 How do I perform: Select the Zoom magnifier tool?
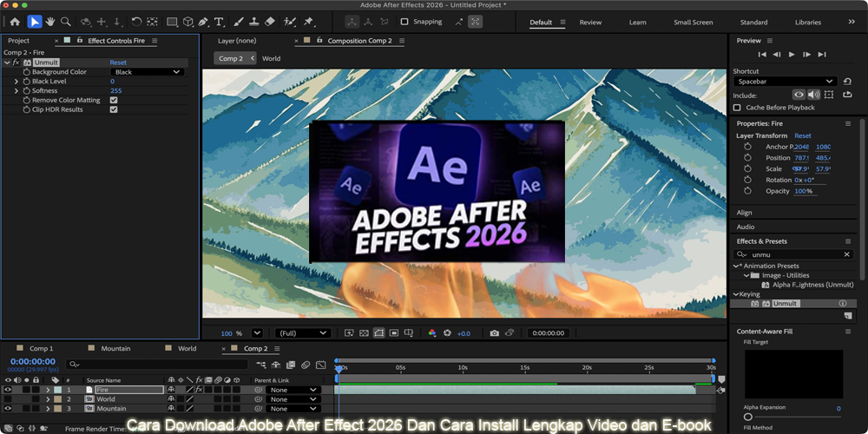(66, 23)
